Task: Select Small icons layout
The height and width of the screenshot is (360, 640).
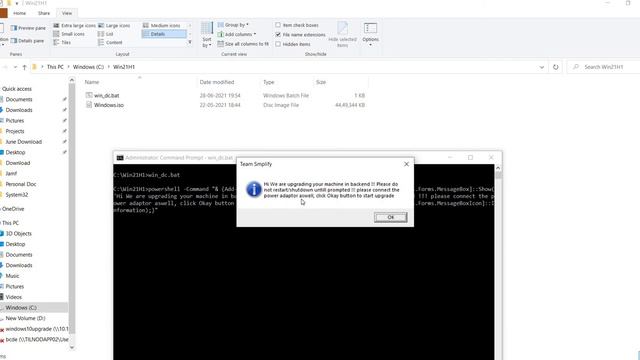Action: 69,34
